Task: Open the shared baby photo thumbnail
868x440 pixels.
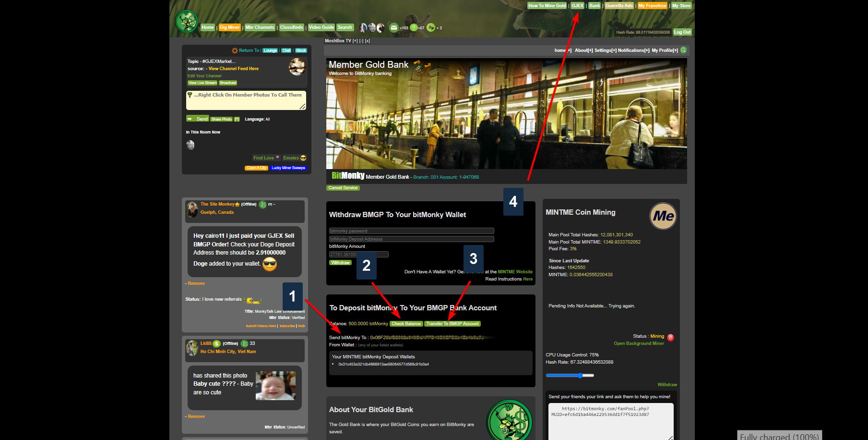Action: (275, 386)
